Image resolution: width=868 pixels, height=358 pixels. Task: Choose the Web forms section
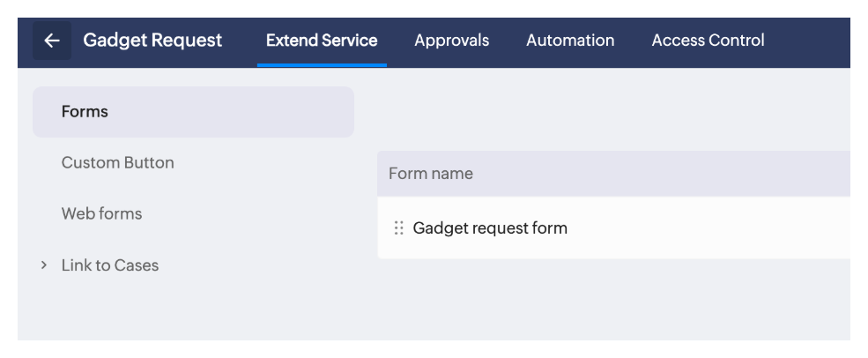click(x=101, y=214)
